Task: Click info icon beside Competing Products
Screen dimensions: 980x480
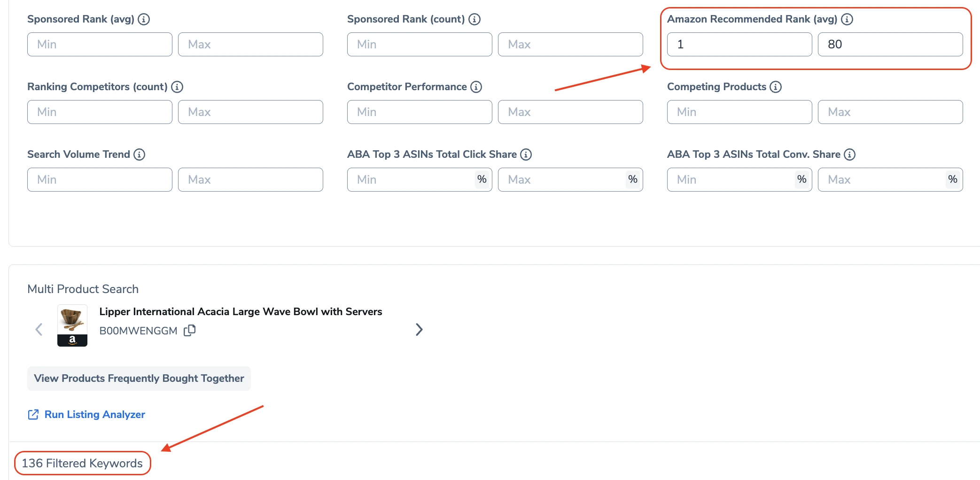Action: point(776,87)
